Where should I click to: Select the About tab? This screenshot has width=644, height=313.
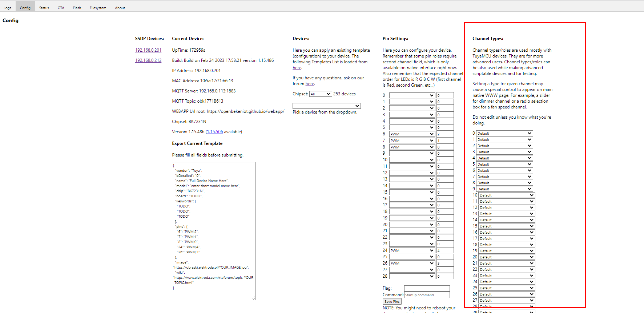click(120, 8)
